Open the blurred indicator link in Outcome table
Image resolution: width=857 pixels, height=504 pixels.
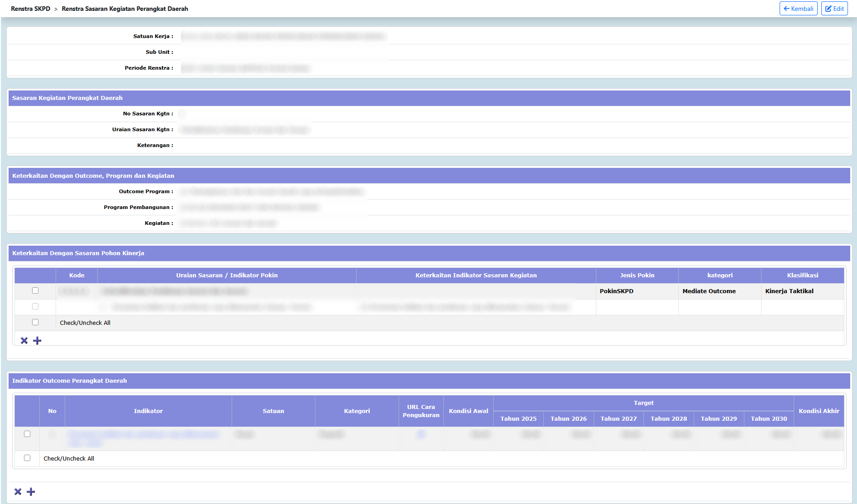point(143,435)
